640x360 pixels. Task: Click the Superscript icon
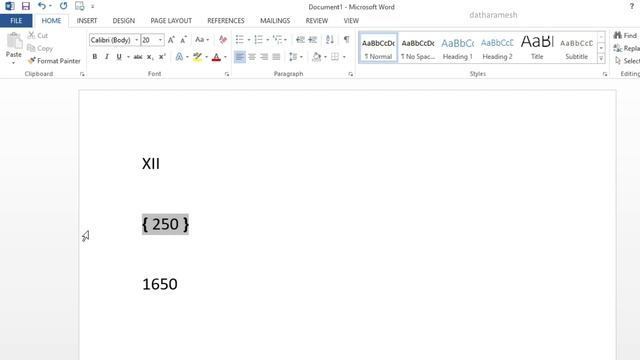pos(162,57)
